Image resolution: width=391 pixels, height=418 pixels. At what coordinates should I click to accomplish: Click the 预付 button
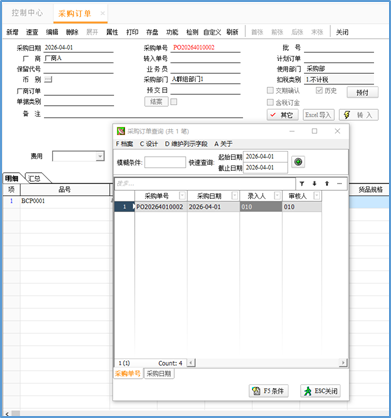(362, 92)
